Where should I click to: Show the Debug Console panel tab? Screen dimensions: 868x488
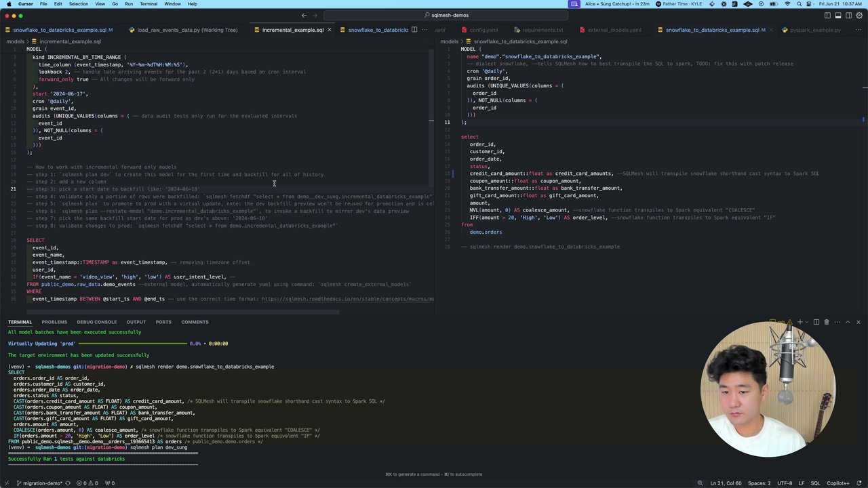[96, 322]
